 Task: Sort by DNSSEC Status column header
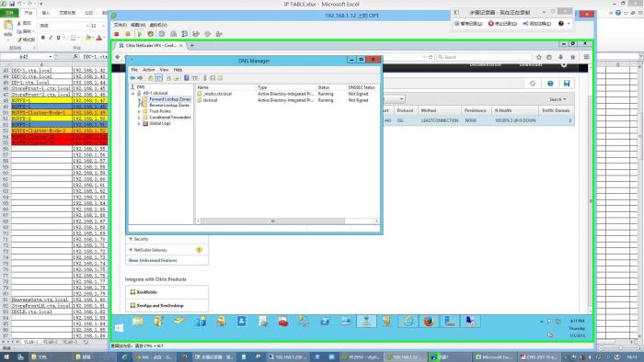coord(362,87)
